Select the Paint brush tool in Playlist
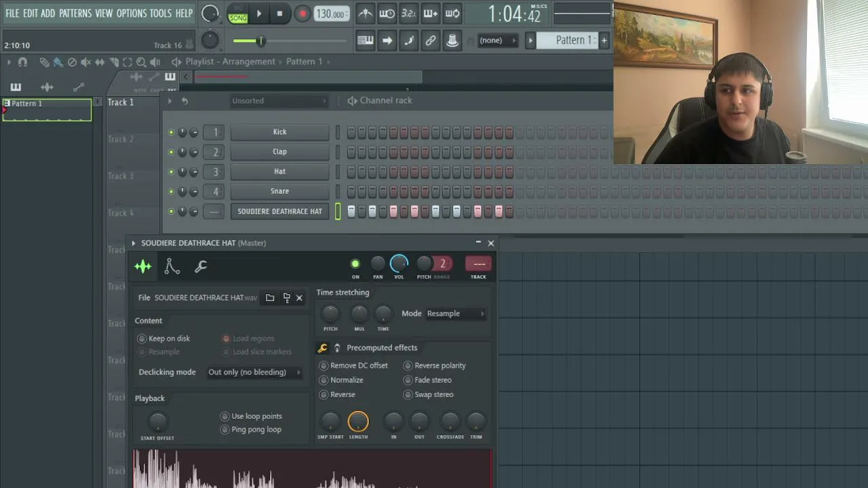Image resolution: width=868 pixels, height=488 pixels. pyautogui.click(x=58, y=62)
